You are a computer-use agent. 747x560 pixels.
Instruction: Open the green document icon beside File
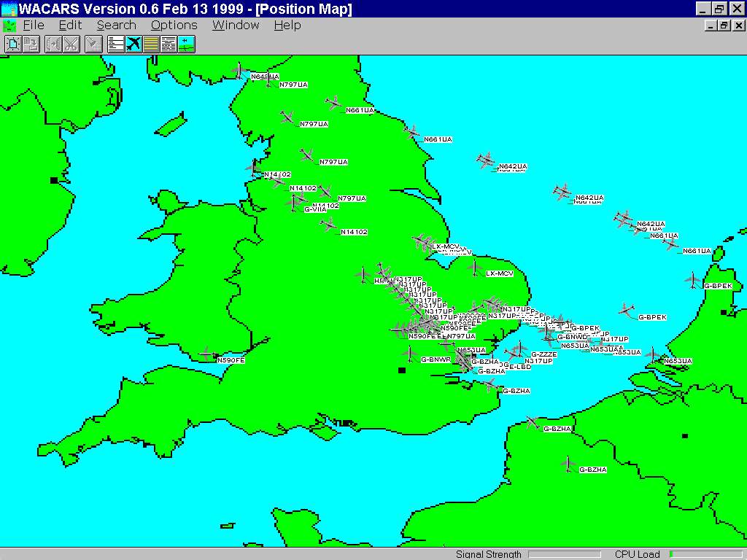coord(9,25)
